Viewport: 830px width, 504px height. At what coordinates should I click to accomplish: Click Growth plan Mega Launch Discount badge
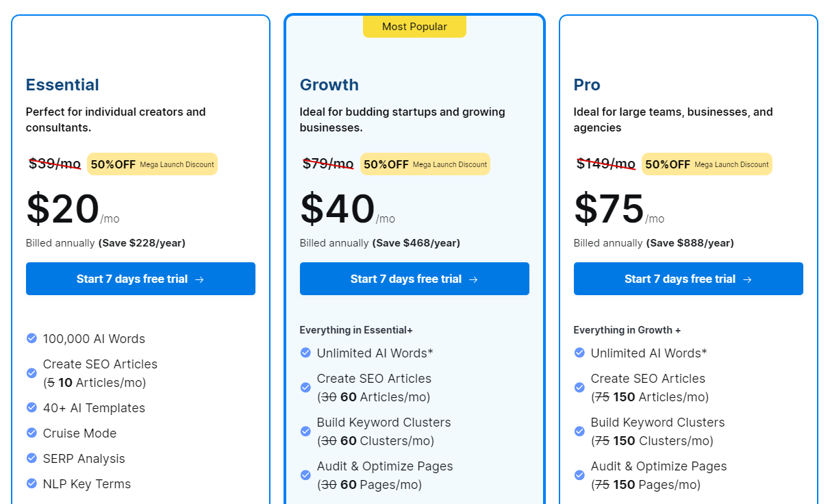click(x=450, y=164)
